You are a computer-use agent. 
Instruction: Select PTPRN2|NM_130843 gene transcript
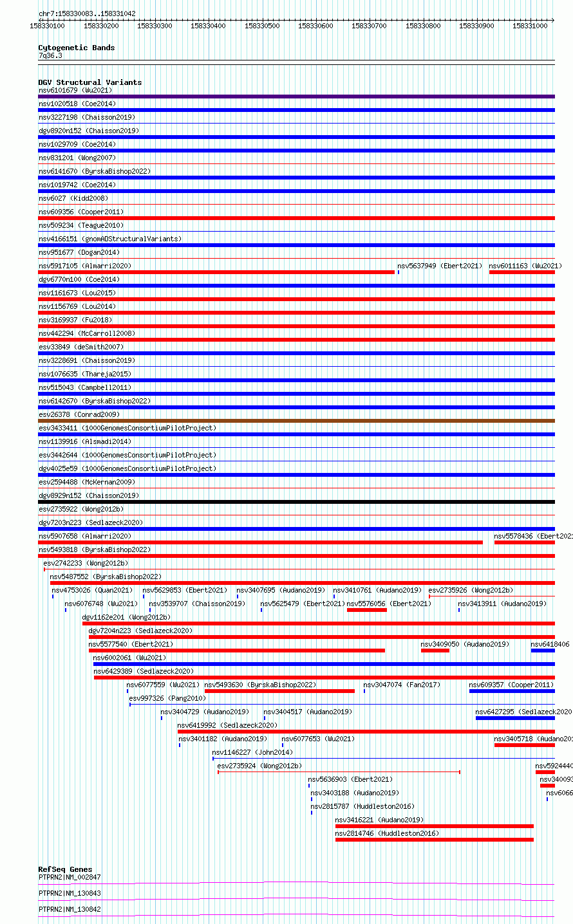(x=70, y=893)
